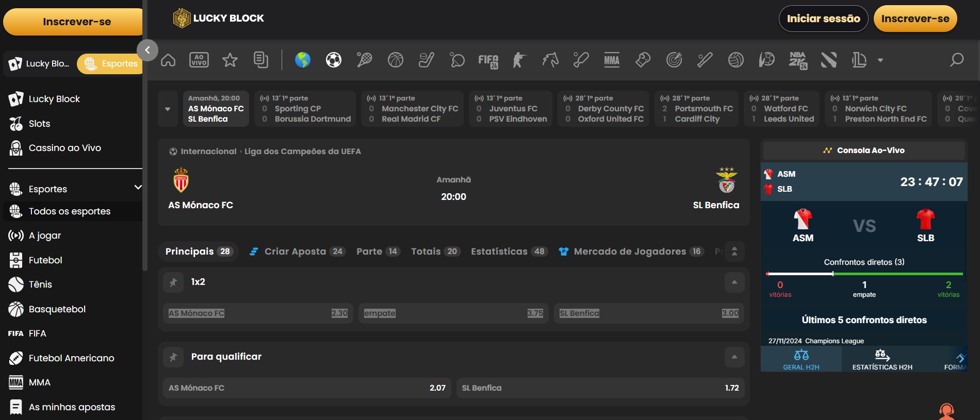Open Basquetebol in the sidebar

[57, 309]
